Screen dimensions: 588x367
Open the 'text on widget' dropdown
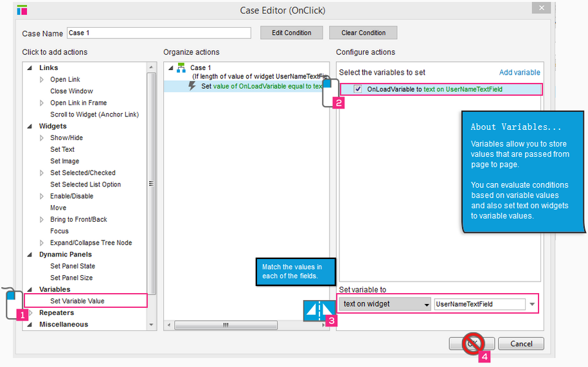385,304
